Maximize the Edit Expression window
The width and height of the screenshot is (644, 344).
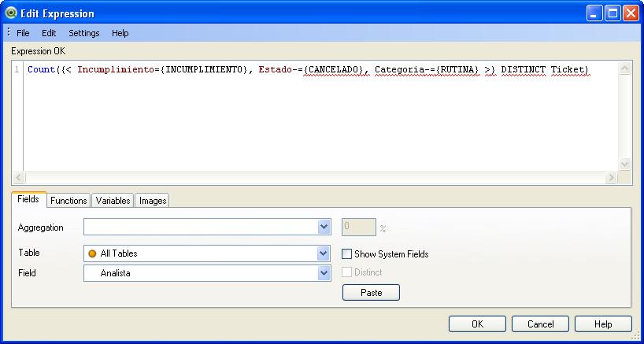613,13
